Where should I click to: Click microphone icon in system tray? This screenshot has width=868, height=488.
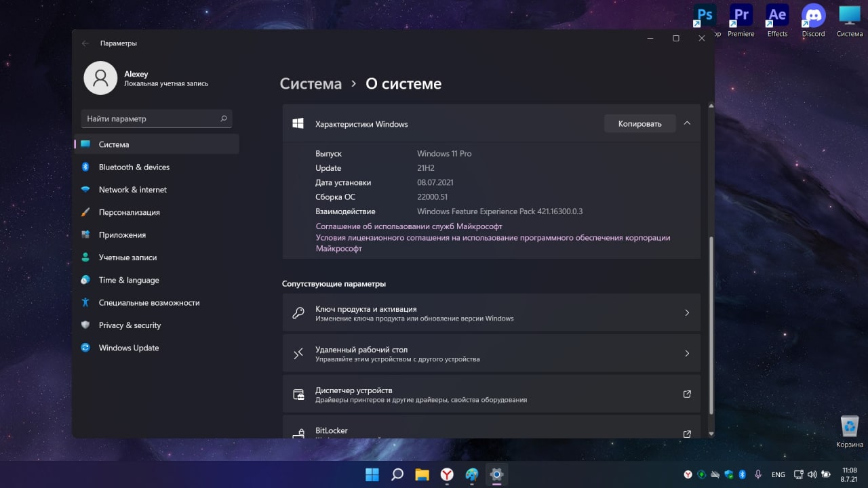[x=758, y=474]
